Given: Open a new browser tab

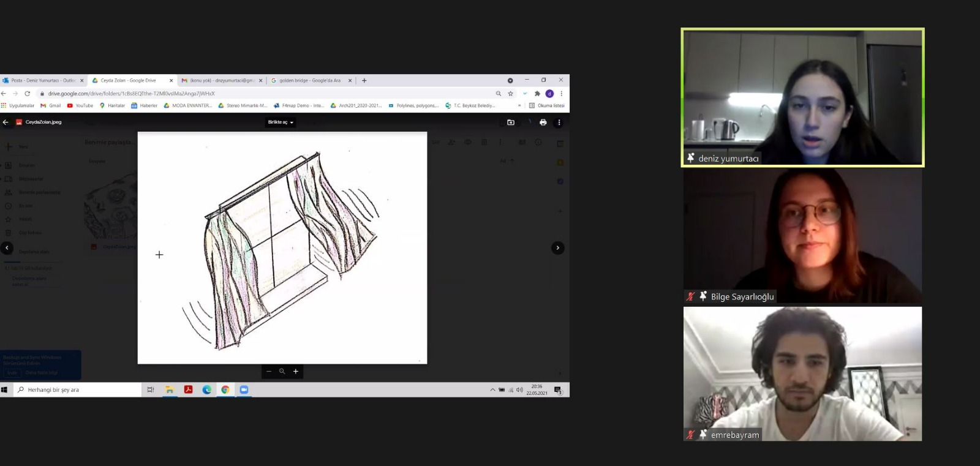Looking at the screenshot, I should pos(364,80).
